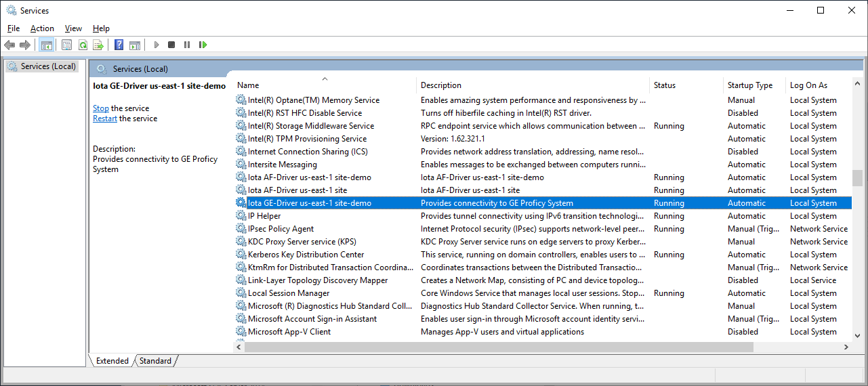Open Properties via toolbar icon
Viewport: 868px width, 386px height.
pos(66,45)
